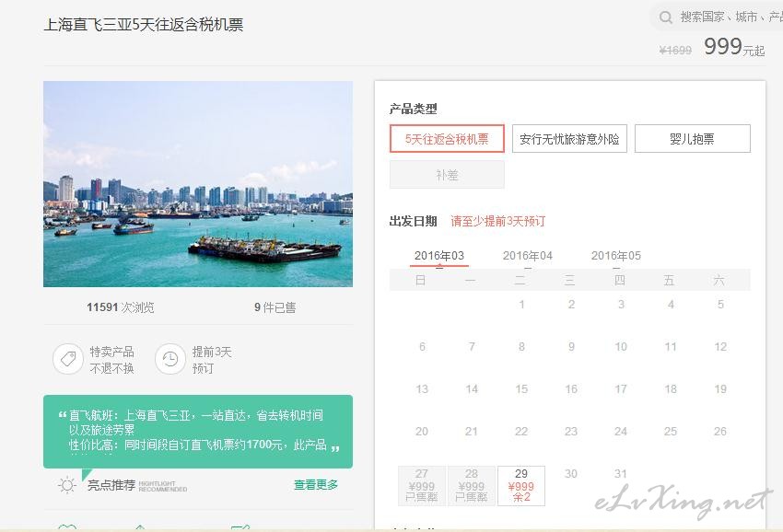This screenshot has width=783, height=532.
Task: Click date 30 in the calendar
Action: [571, 474]
